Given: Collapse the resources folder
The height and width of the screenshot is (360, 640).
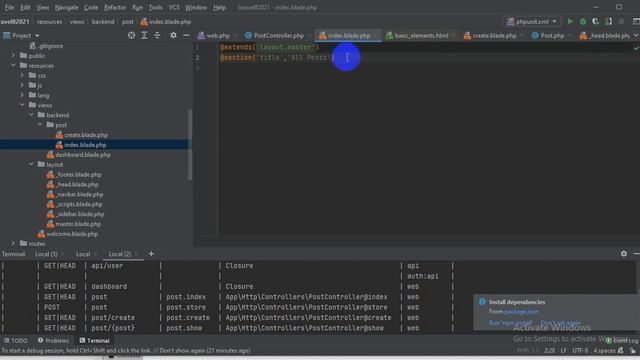Looking at the screenshot, I should click(x=13, y=65).
